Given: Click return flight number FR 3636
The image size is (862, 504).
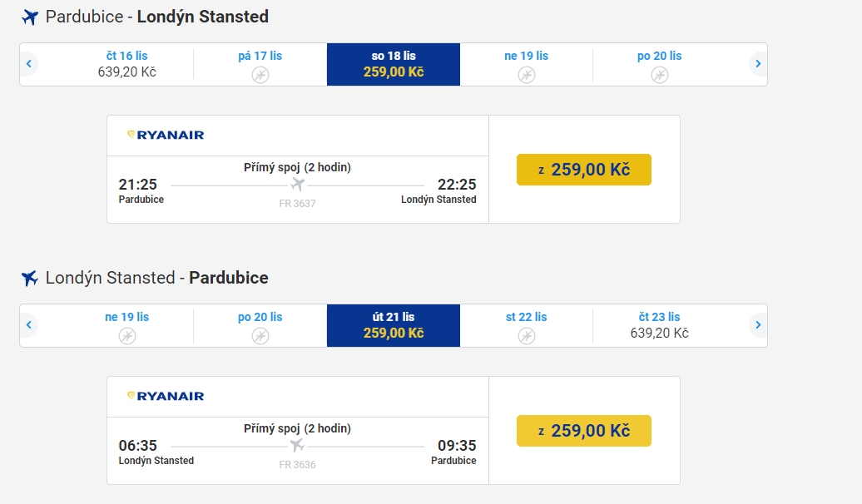Looking at the screenshot, I should pyautogui.click(x=297, y=464).
